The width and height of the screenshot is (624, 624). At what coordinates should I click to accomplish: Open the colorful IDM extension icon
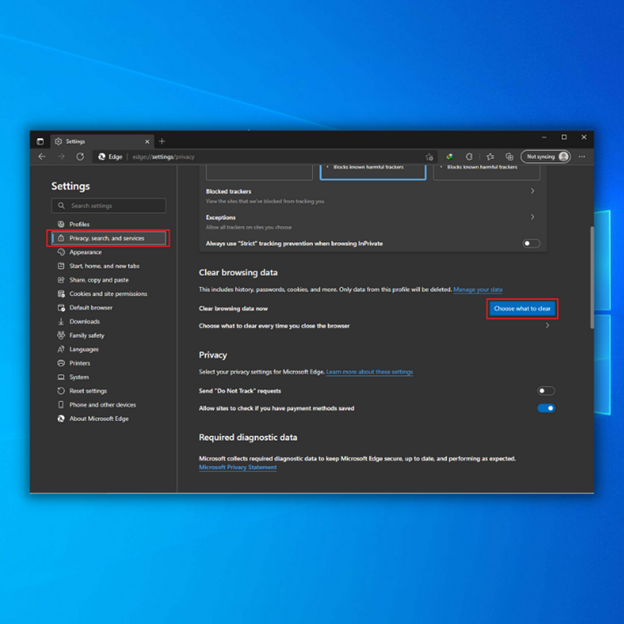pos(450,157)
